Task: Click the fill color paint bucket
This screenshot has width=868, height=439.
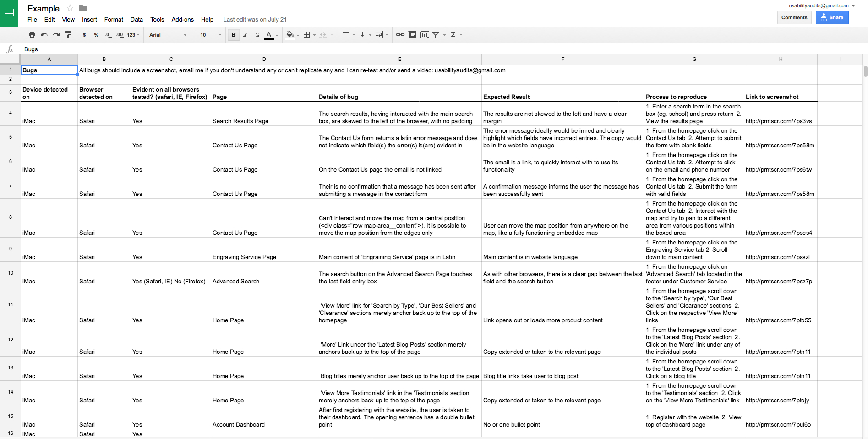Action: tap(290, 35)
